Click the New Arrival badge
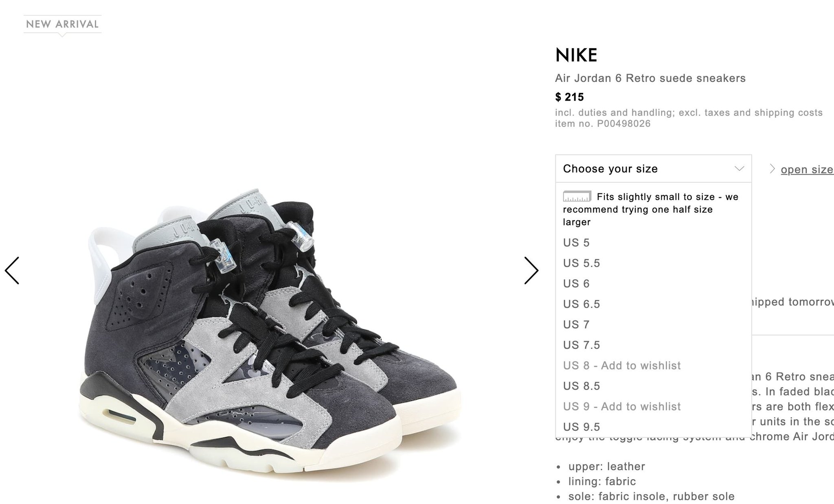Viewport: 834px width, 504px height. coord(62,24)
